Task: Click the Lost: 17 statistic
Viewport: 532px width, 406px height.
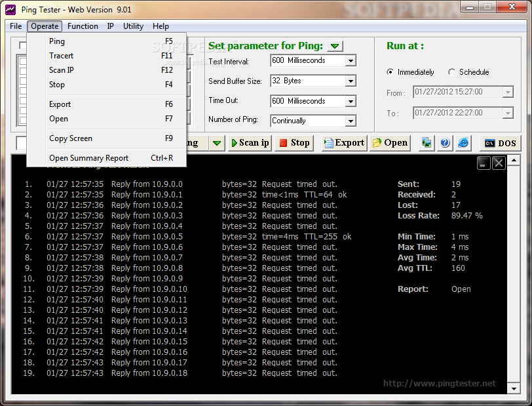Action: point(429,205)
